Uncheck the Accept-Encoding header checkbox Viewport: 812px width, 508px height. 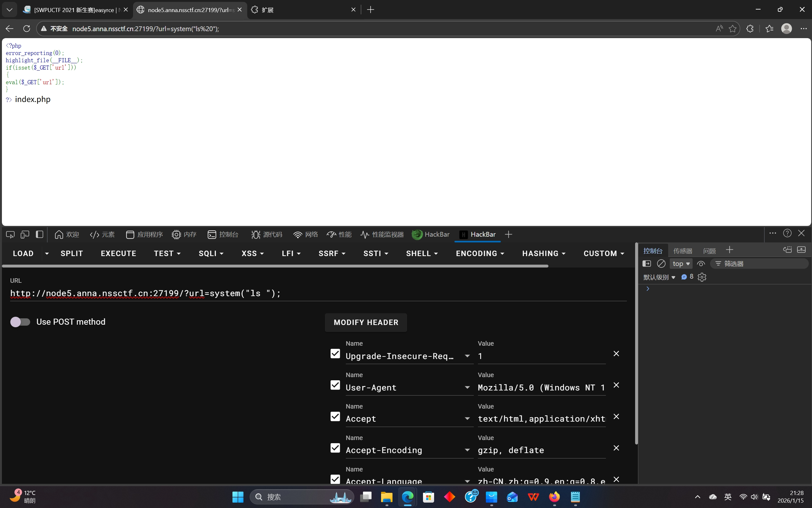coord(335,448)
